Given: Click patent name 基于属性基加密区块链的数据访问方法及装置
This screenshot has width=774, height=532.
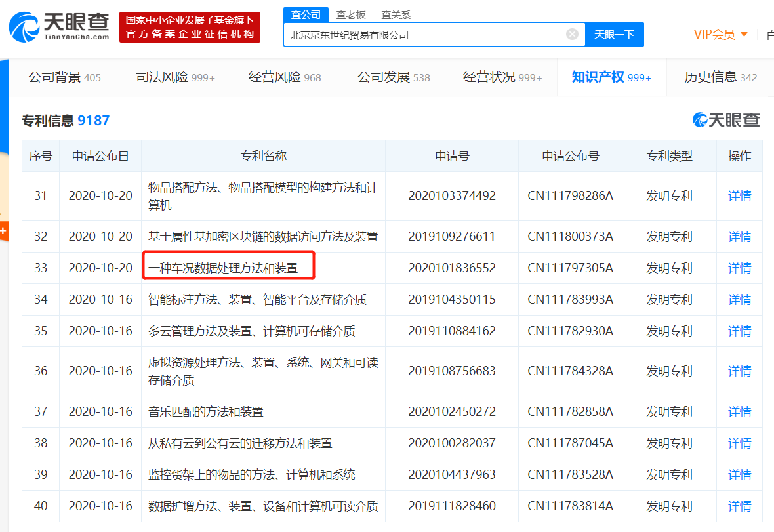Looking at the screenshot, I should pyautogui.click(x=263, y=236).
